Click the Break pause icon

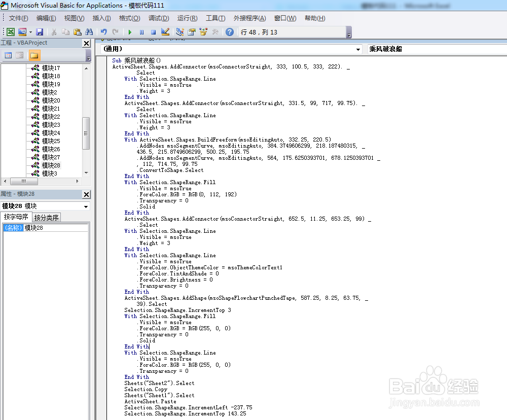[x=141, y=32]
